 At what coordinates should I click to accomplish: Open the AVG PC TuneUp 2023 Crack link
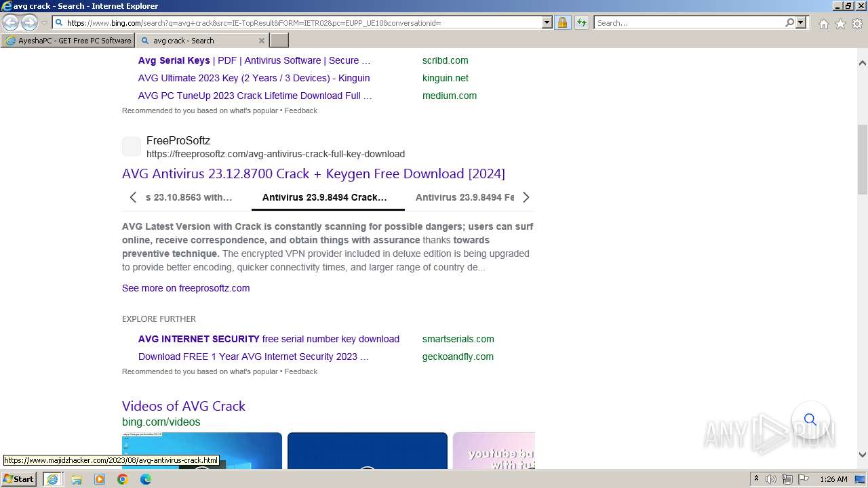pyautogui.click(x=255, y=96)
